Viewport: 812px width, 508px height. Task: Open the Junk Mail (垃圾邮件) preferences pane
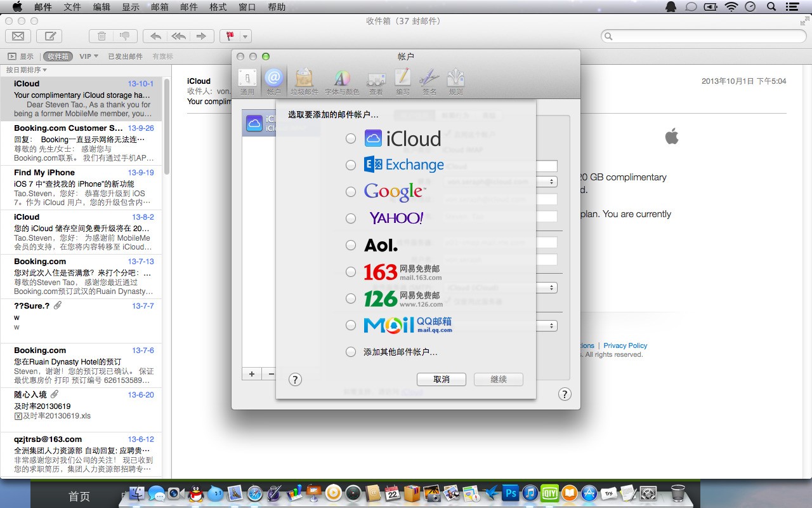tap(304, 82)
